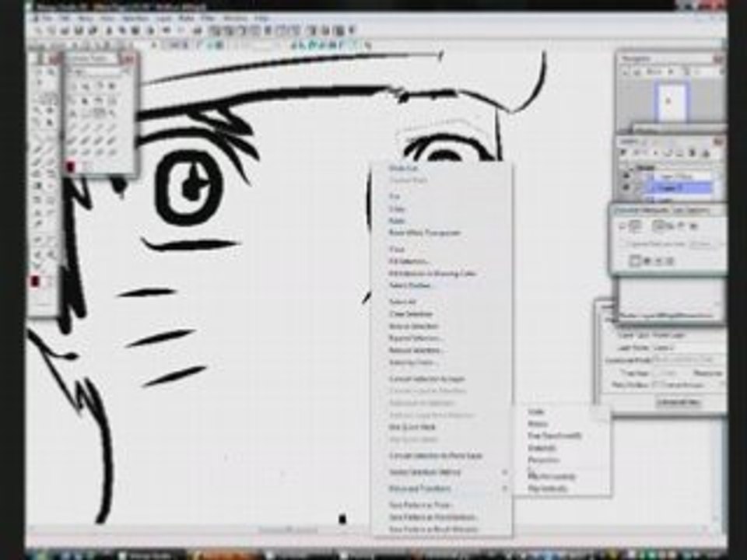Choose Paste in the context menu
Viewport: 747px width, 560px height.
pos(397,221)
